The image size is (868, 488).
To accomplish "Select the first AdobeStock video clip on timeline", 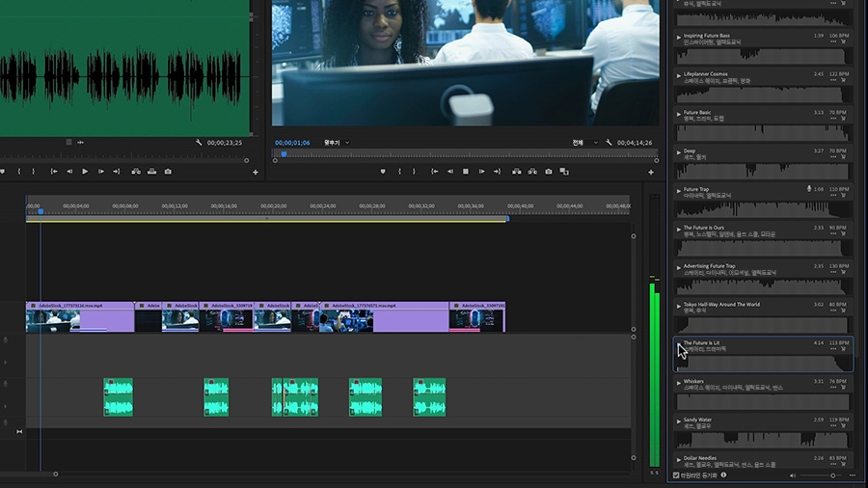I will click(80, 317).
